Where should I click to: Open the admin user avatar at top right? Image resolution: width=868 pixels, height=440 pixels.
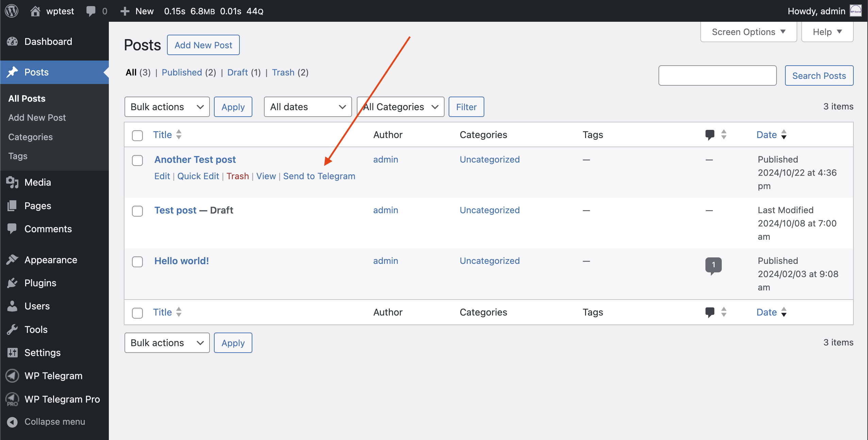click(855, 11)
